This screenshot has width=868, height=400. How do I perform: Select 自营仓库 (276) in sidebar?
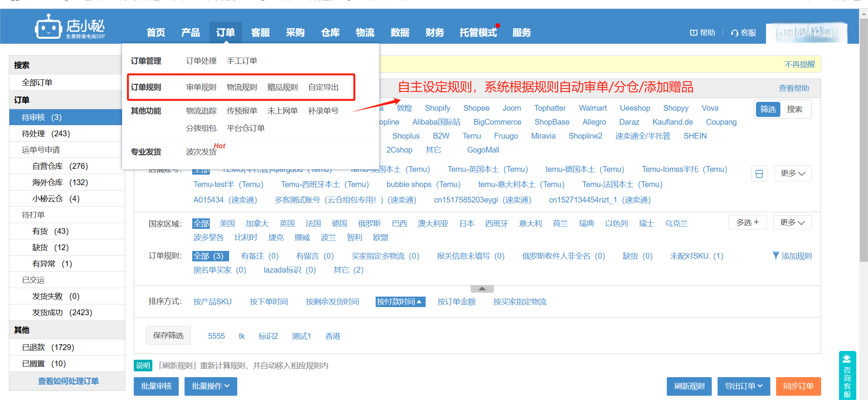[67, 166]
